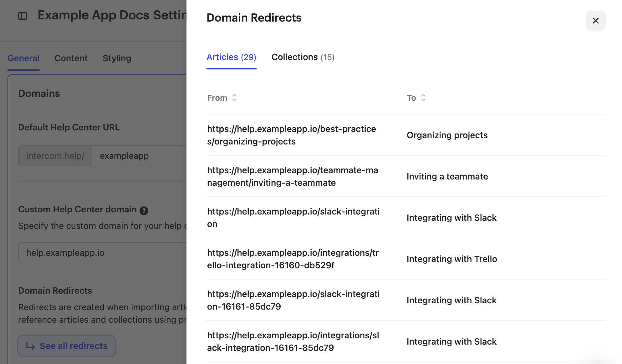
Task: Select the Organizing projects redirect row
Action: pyautogui.click(x=447, y=135)
